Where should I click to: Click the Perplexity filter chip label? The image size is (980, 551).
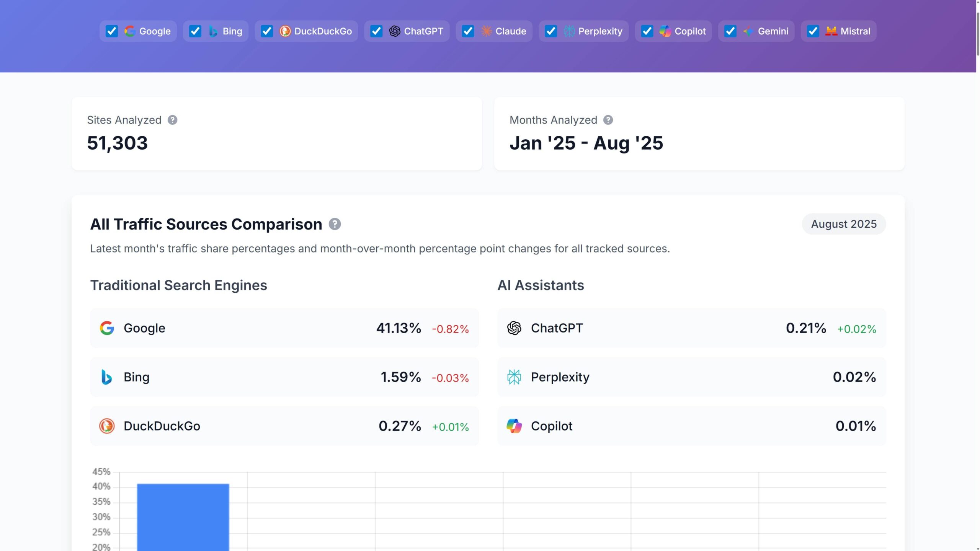point(600,31)
